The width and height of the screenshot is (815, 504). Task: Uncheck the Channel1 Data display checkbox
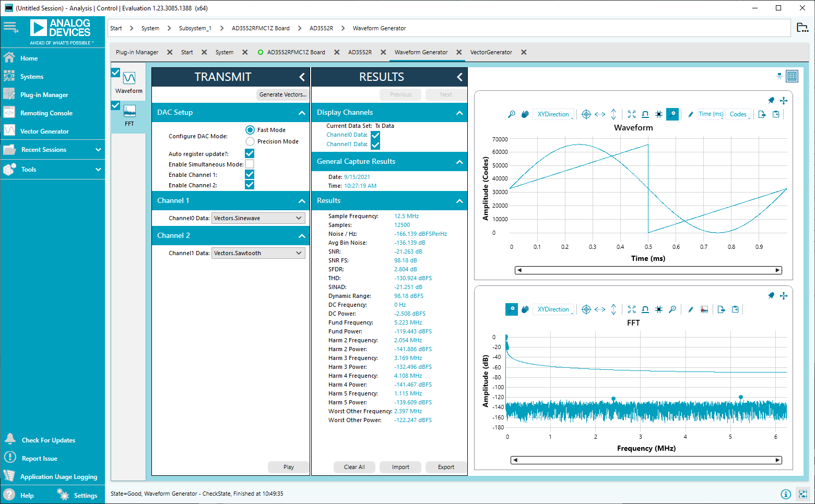[x=375, y=145]
